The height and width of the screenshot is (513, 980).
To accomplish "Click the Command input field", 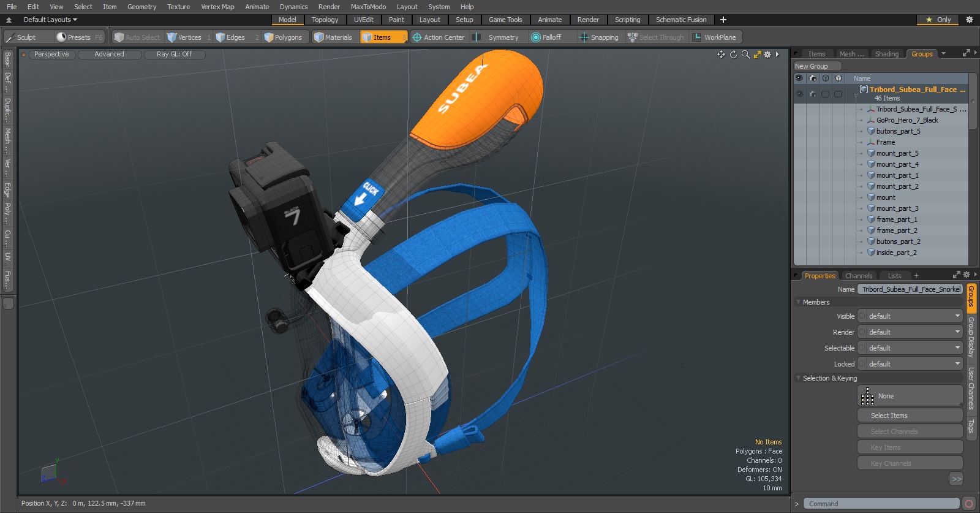I will tap(881, 504).
